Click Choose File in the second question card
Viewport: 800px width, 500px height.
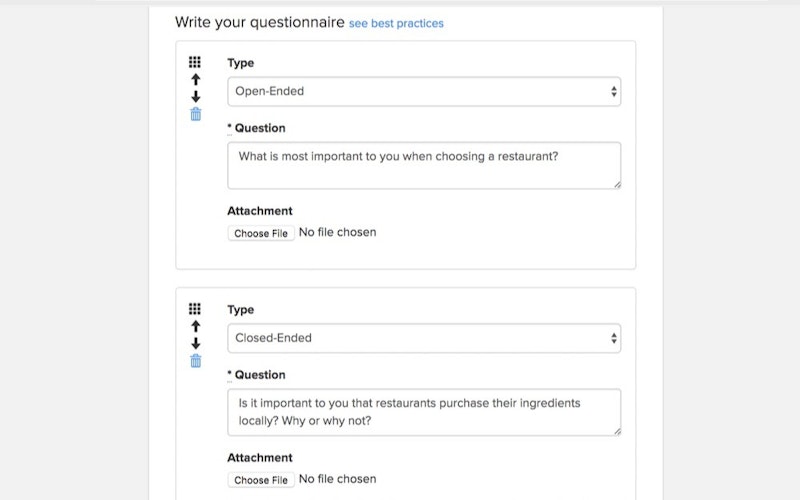[x=260, y=480]
